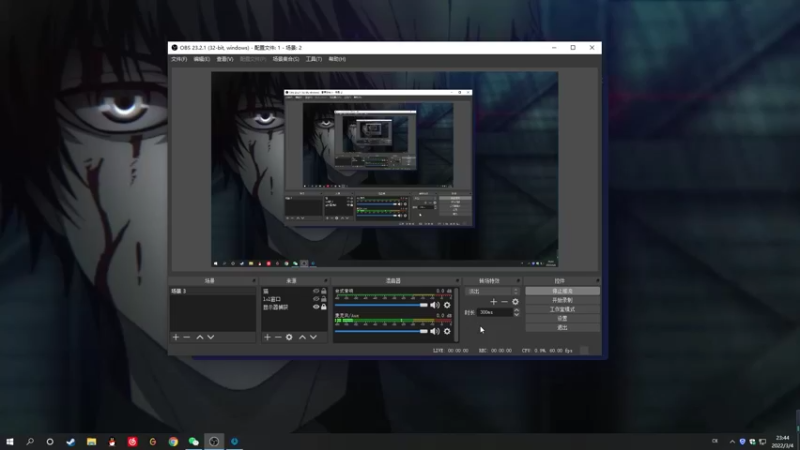Screen dimensions: 800x450
Task: Toggle eye visibility of the first source row
Action: [316, 291]
